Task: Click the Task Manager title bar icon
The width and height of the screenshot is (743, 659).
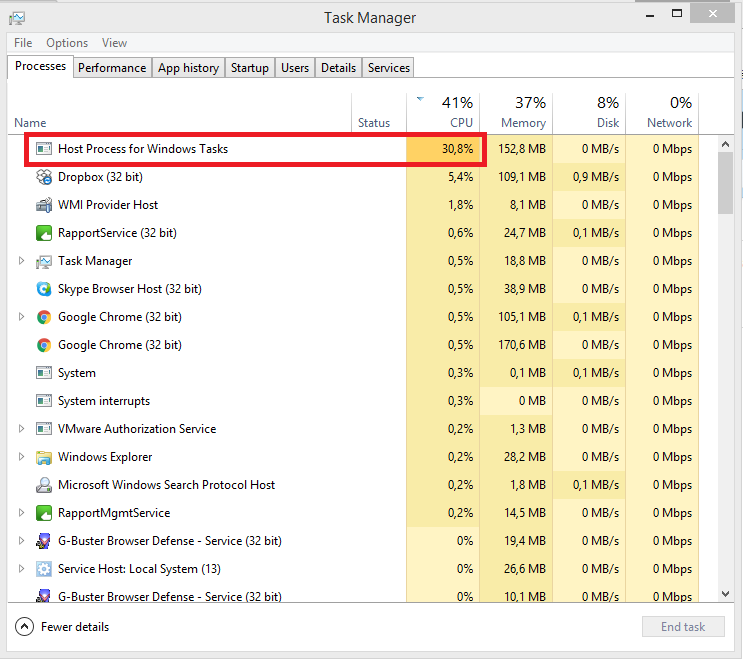Action: pos(17,18)
